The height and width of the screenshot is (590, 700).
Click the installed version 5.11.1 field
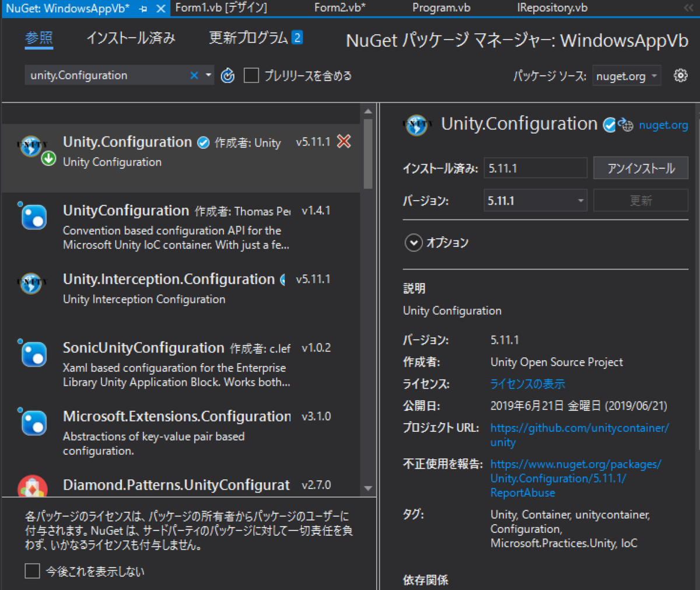point(535,168)
